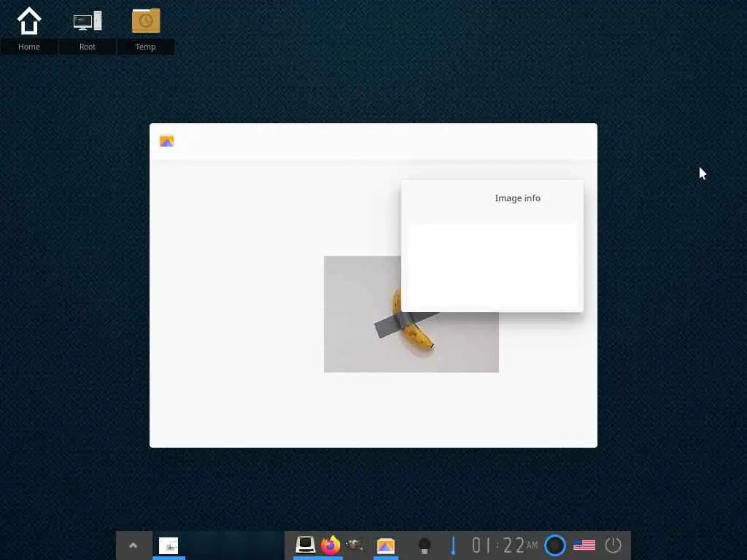Select the image viewer window thumbnail in taskbar

(169, 545)
